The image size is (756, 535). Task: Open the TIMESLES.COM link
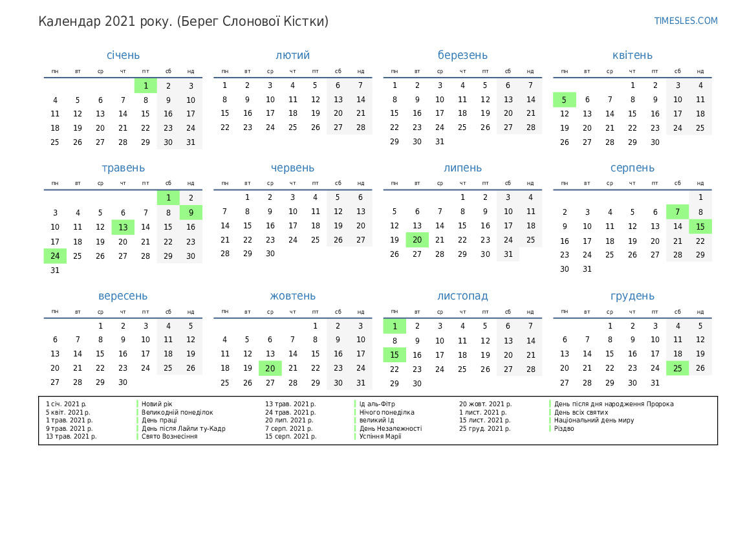point(686,21)
